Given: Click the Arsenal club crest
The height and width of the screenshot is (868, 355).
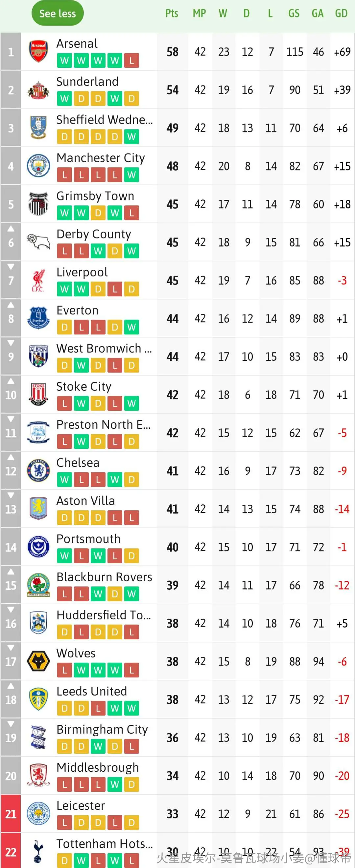Looking at the screenshot, I should point(38,52).
